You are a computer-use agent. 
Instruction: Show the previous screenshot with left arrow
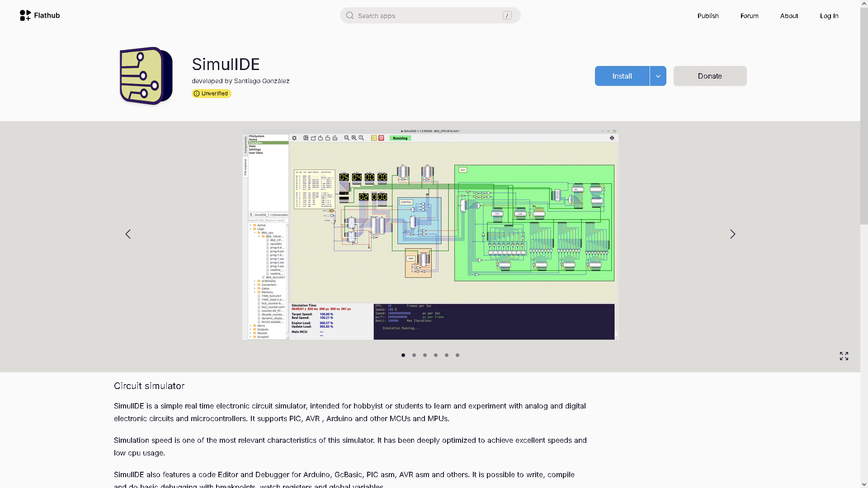(128, 234)
